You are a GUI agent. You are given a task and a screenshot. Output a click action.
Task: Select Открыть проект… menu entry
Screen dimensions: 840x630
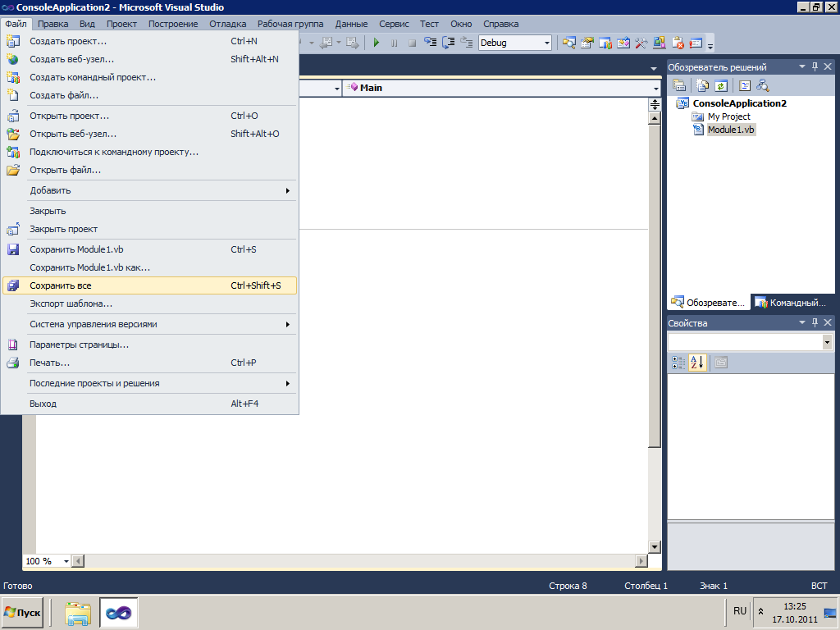coord(149,116)
